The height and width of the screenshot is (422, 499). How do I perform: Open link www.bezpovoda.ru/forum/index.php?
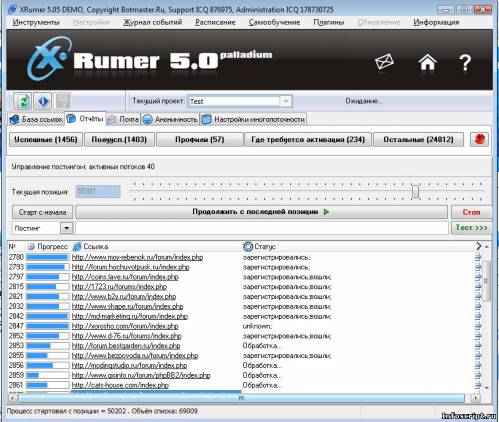(x=135, y=356)
